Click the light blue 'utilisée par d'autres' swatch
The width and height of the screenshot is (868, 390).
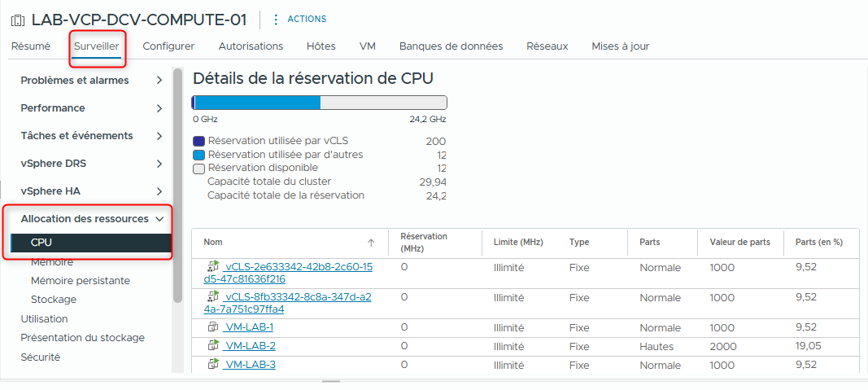tap(198, 156)
